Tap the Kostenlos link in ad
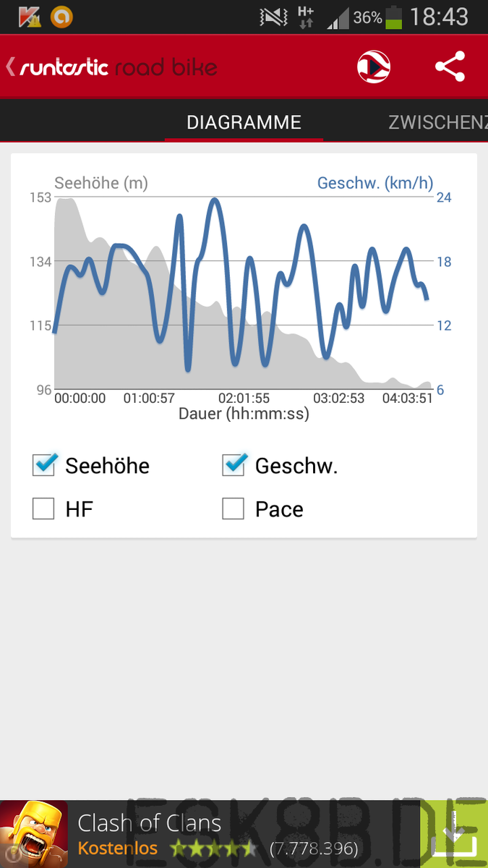 pyautogui.click(x=118, y=848)
